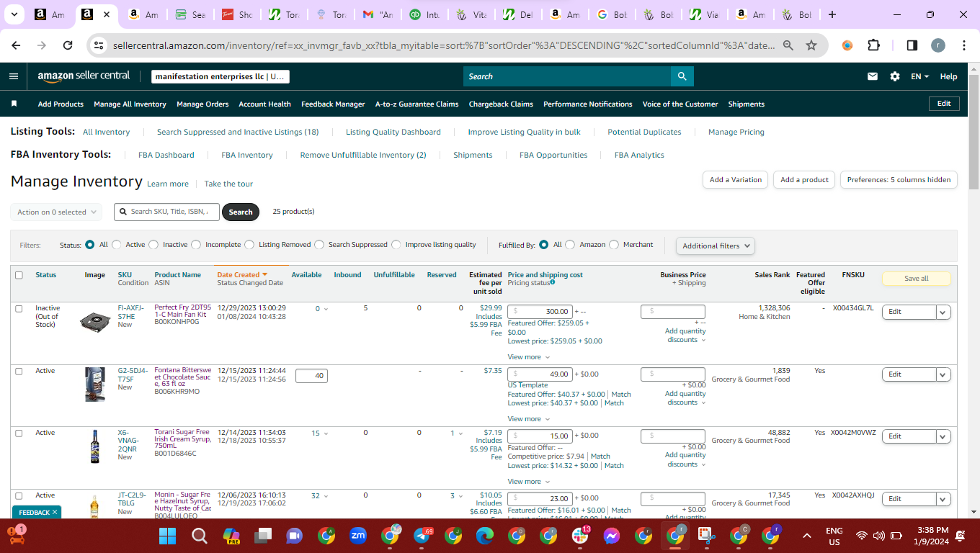Expand Add quantity discounts for Torani row

click(x=685, y=459)
